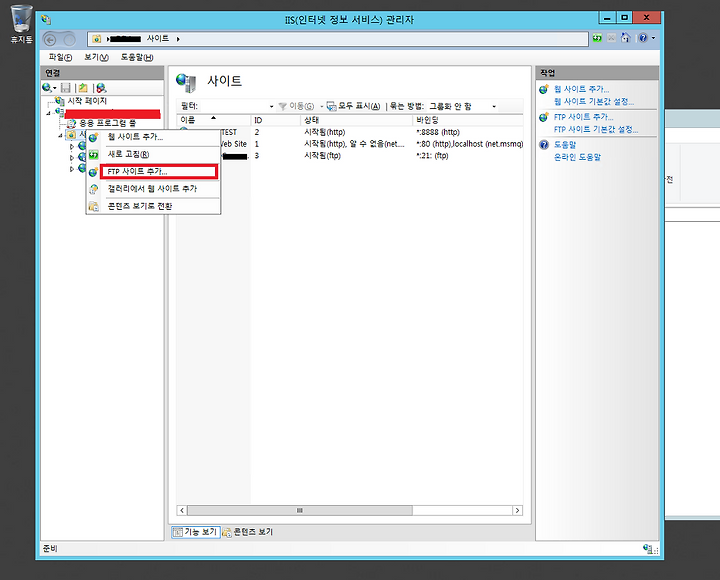Open the 파일 menu
The height and width of the screenshot is (580, 720).
[x=61, y=57]
